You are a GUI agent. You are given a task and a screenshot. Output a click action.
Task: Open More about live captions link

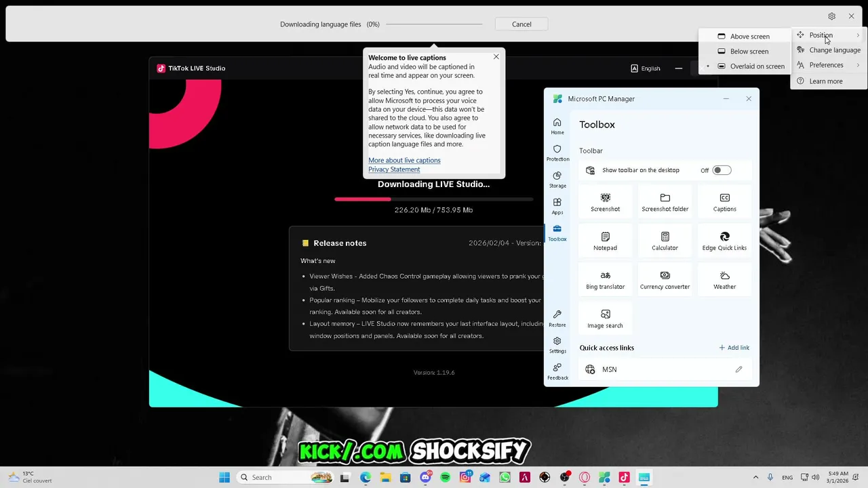tap(404, 161)
